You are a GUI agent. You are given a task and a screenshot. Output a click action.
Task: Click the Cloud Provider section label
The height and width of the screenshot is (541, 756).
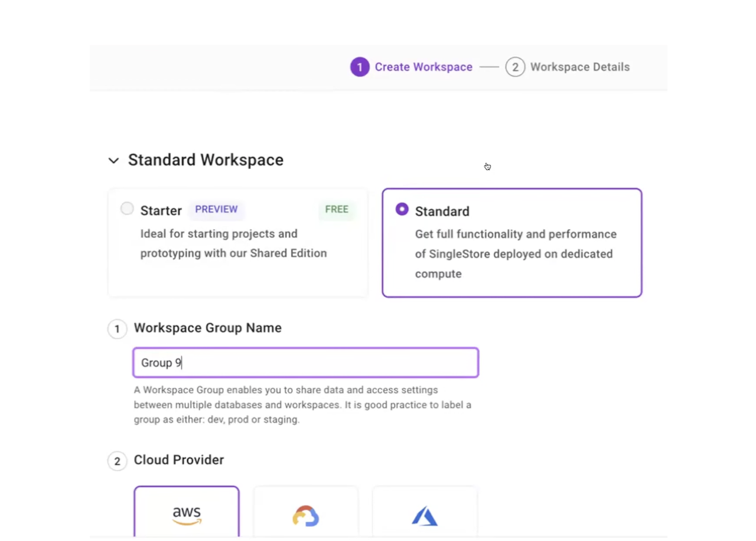point(179,460)
